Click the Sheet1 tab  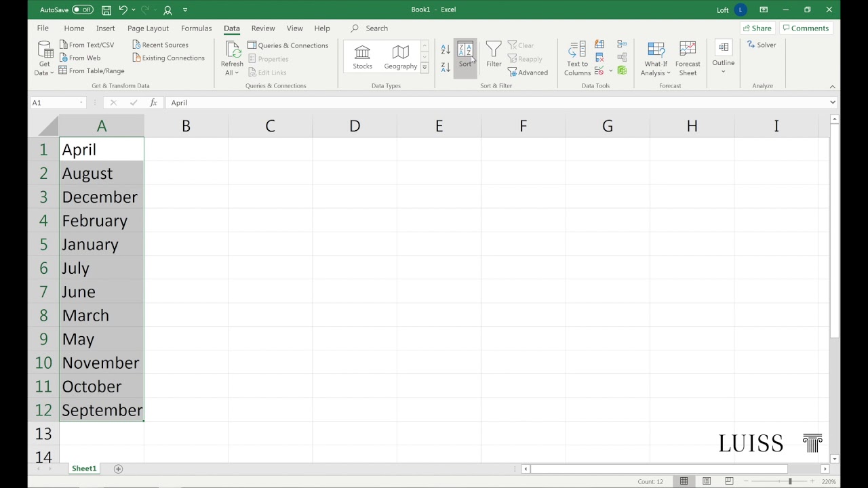click(x=84, y=468)
